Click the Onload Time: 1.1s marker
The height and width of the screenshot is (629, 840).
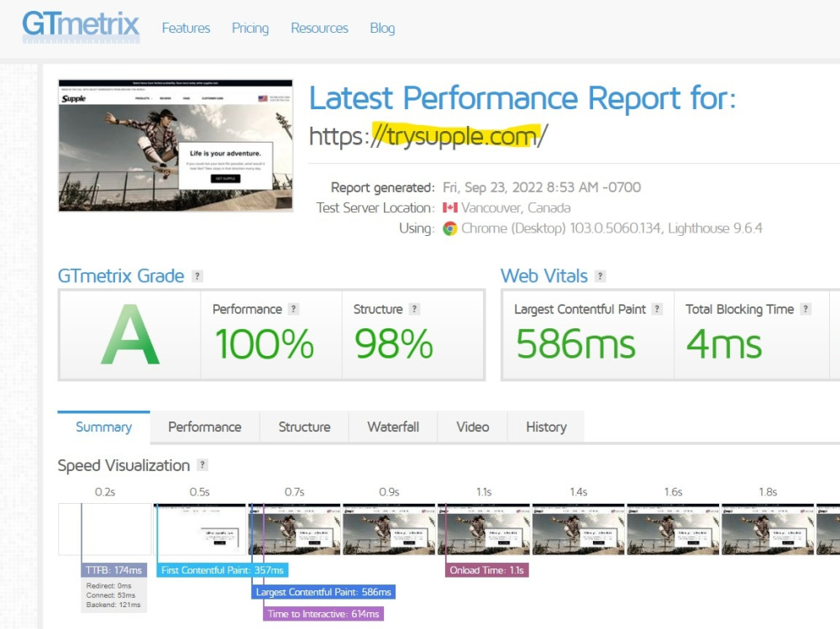[486, 570]
